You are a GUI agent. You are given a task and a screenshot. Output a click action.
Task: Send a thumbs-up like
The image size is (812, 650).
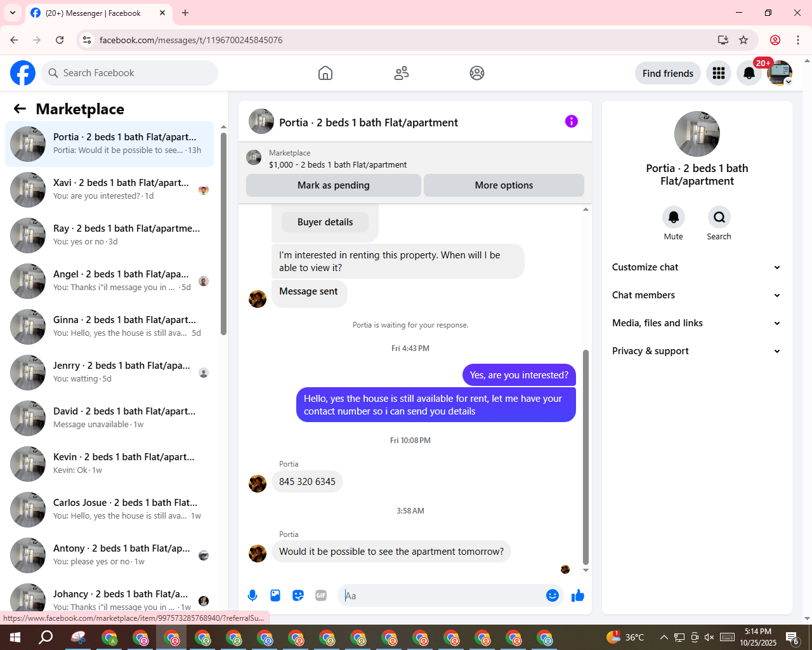(578, 595)
